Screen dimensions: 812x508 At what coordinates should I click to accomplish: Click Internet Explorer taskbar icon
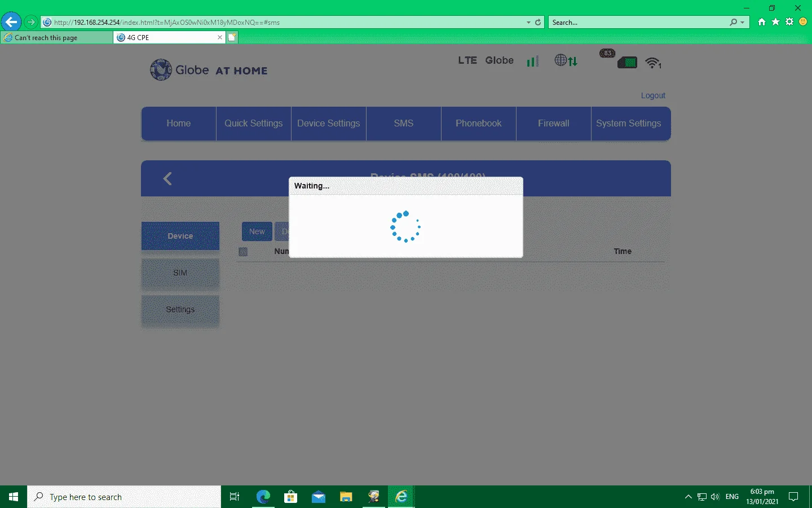coord(401,497)
